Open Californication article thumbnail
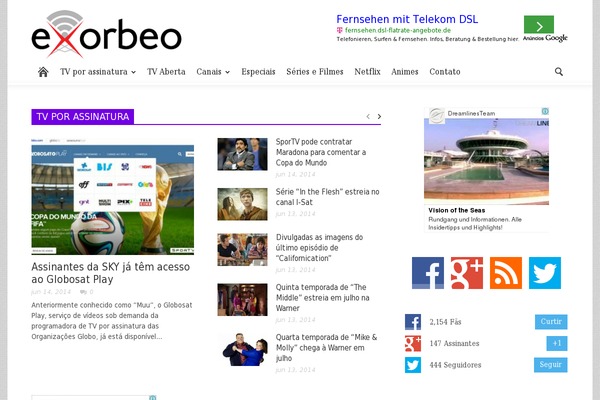 [243, 250]
